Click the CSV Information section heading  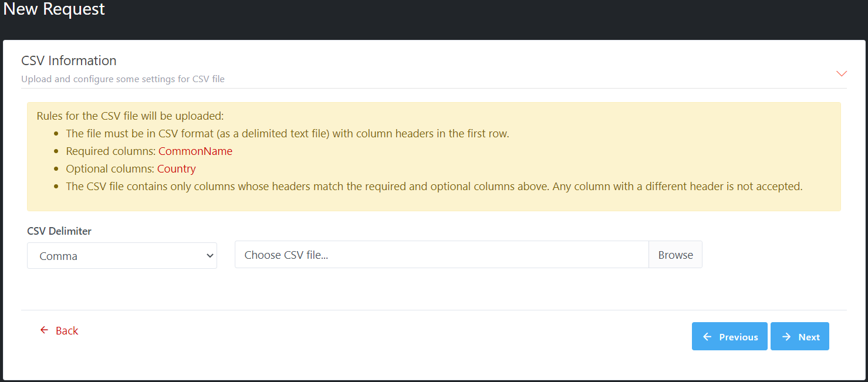[x=69, y=60]
